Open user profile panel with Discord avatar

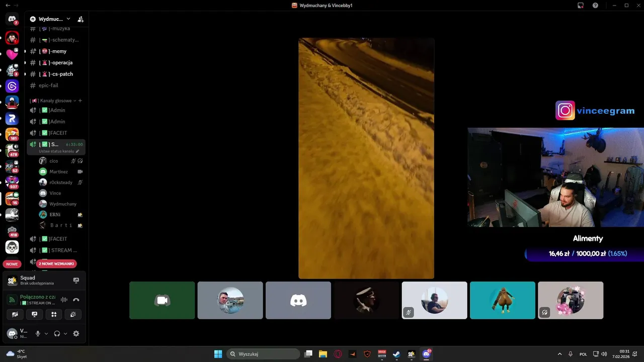(x=18, y=333)
